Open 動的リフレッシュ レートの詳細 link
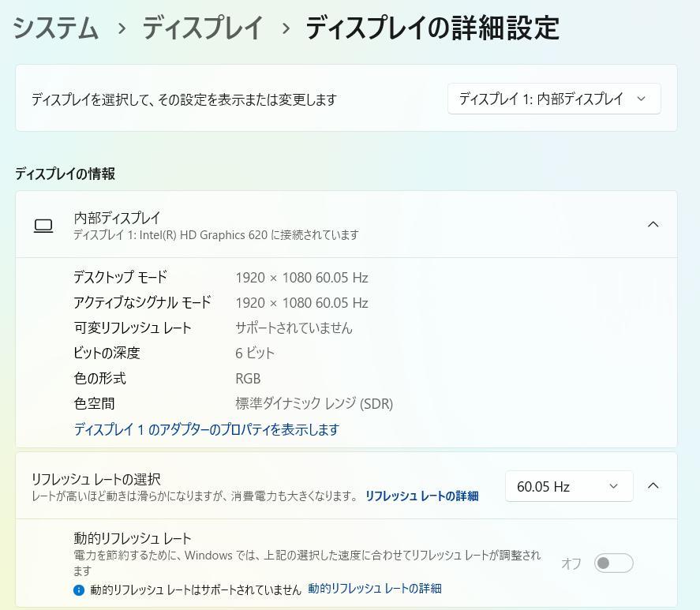Image resolution: width=700 pixels, height=610 pixels. click(375, 589)
